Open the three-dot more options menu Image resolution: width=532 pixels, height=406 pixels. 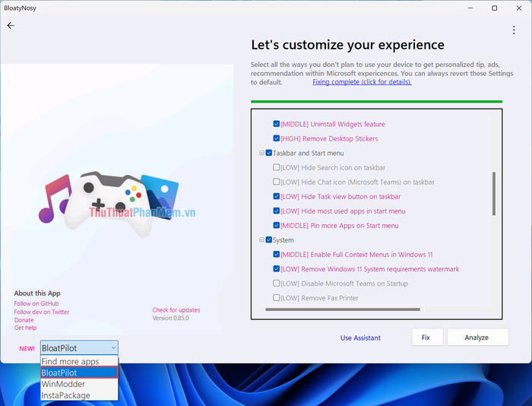click(x=514, y=30)
